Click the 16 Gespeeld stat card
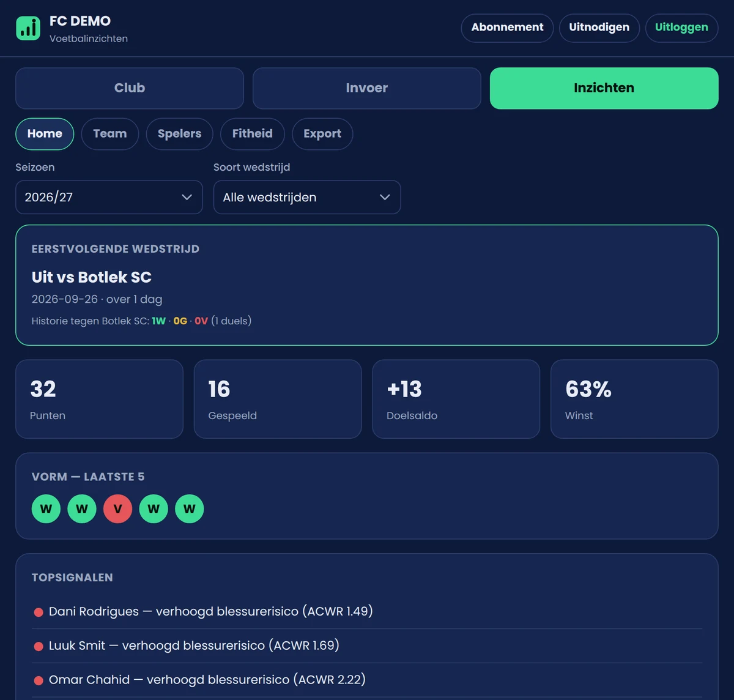This screenshot has height=700, width=734. [278, 399]
